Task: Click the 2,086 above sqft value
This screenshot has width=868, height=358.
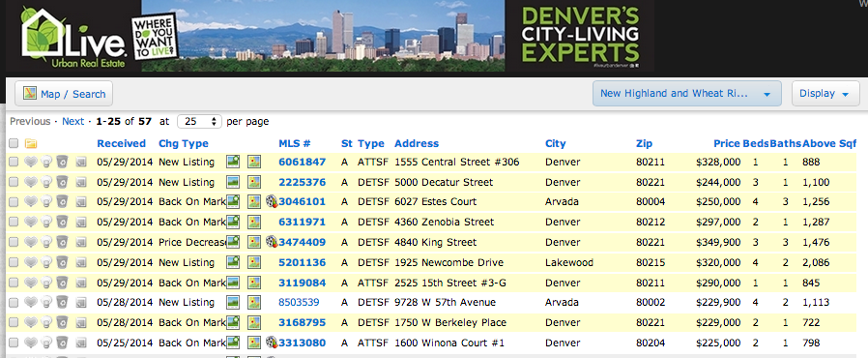Action: (816, 262)
